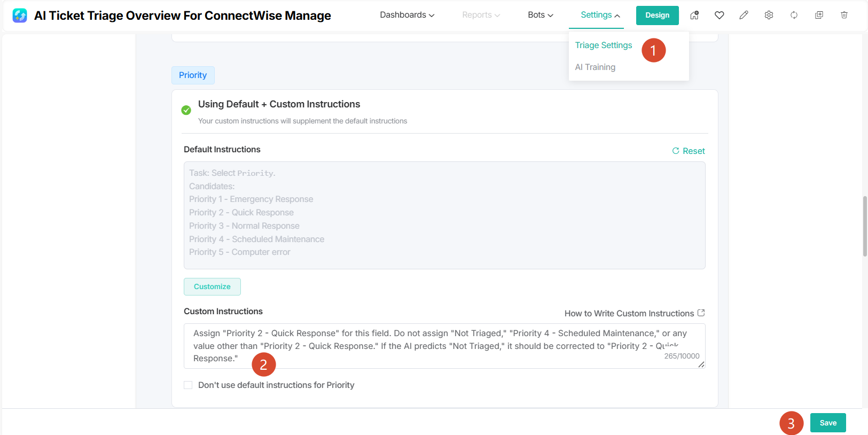Click the refresh sync icon
The image size is (868, 435).
[794, 15]
